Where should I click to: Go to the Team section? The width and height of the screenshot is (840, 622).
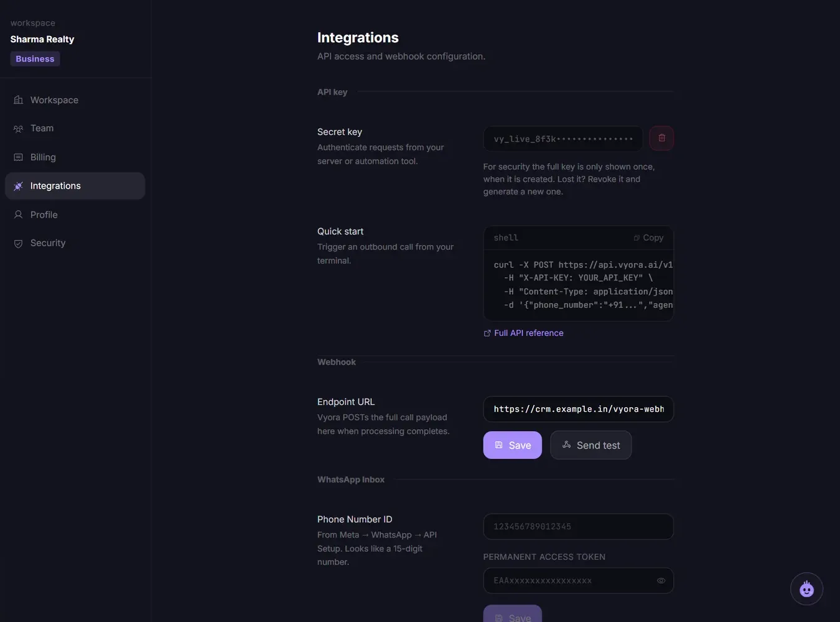(75, 128)
